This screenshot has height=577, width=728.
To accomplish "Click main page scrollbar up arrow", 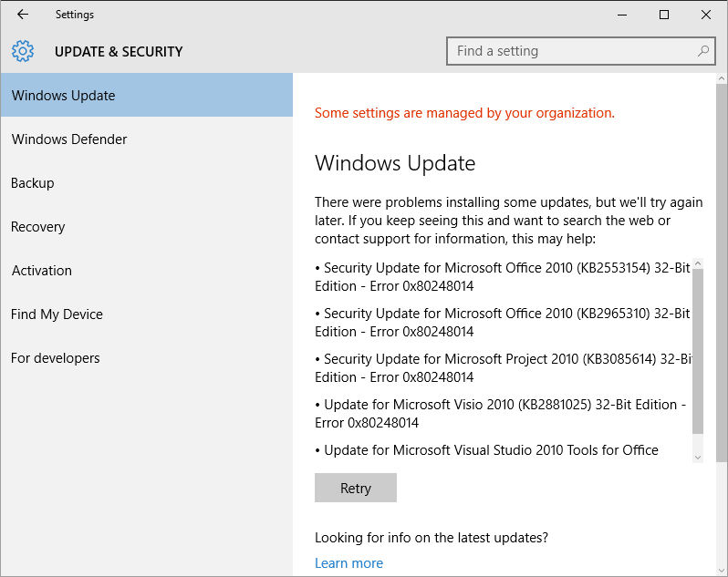I will pos(722,78).
